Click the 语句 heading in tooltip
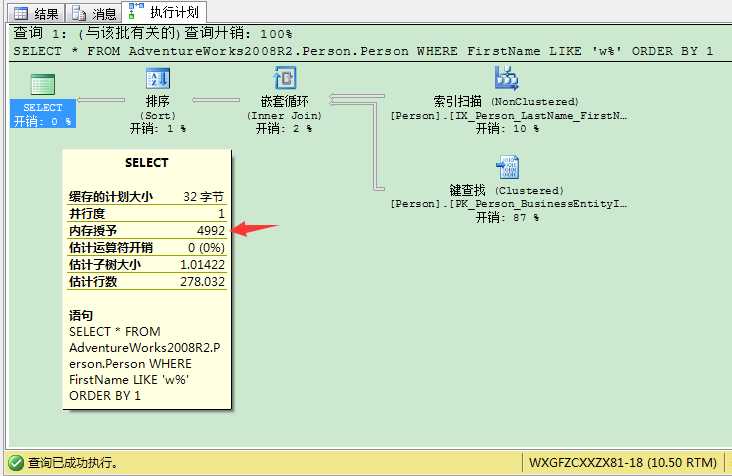Screen dimensions: 732x476 tap(81, 315)
